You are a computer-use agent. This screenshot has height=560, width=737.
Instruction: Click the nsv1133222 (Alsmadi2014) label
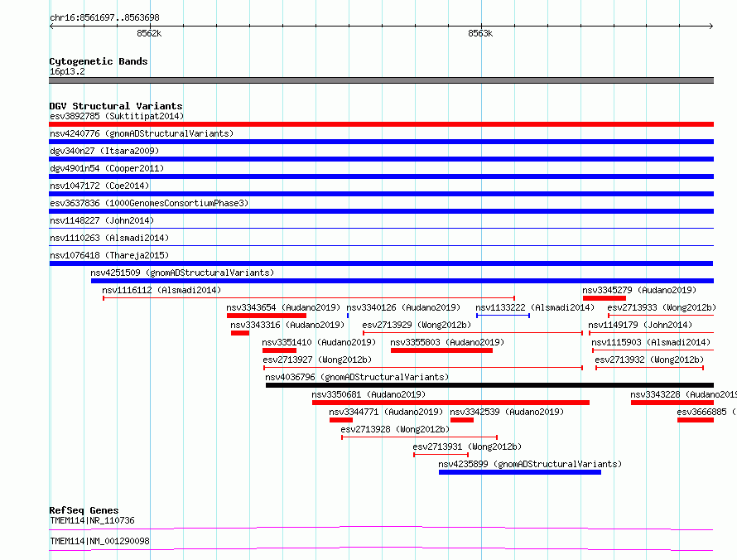(x=535, y=307)
